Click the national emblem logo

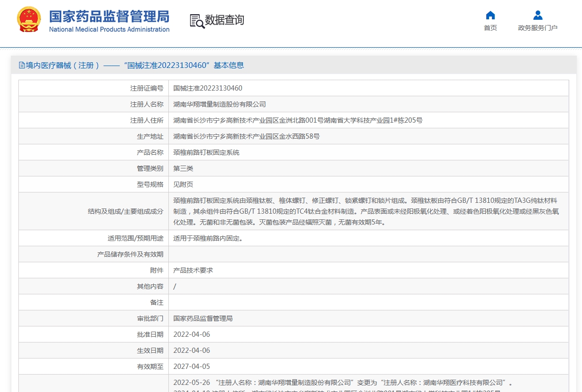[29, 19]
